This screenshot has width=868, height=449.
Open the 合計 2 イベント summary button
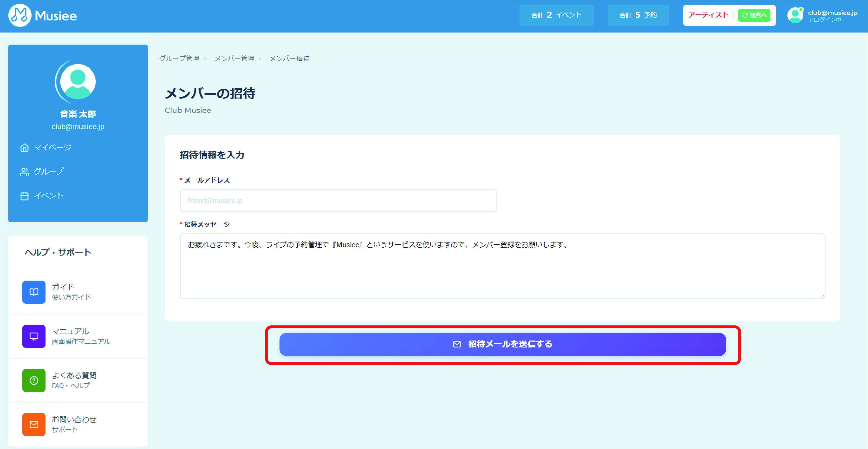[556, 15]
